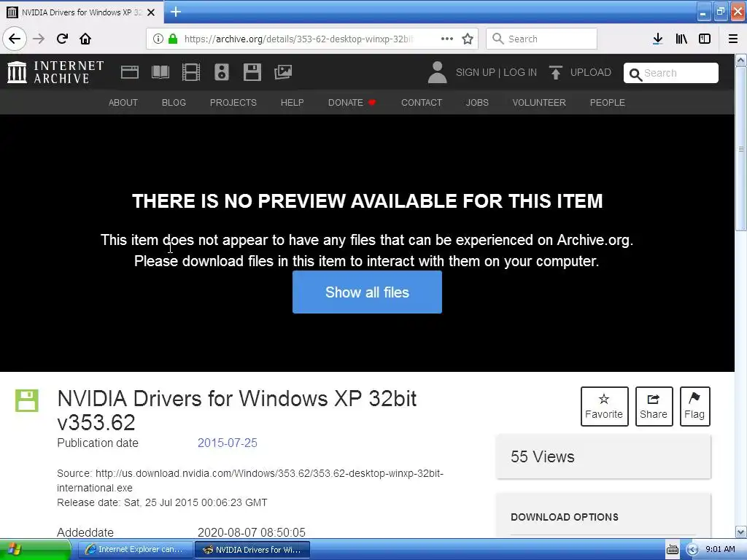
Task: Open the Texts book icon
Action: click(x=160, y=72)
